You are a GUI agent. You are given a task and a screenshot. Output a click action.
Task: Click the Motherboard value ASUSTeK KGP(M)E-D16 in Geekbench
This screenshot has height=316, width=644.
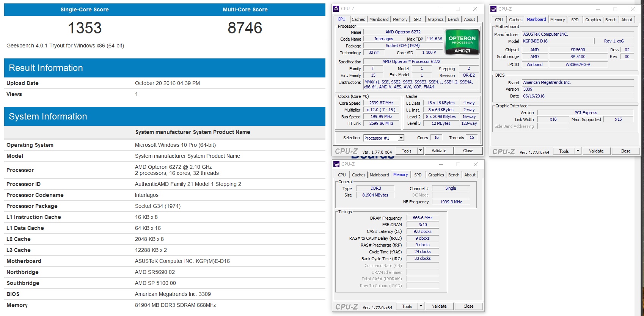[182, 261]
